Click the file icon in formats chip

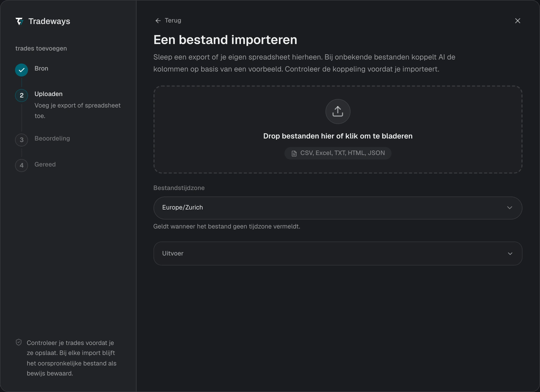pos(294,154)
